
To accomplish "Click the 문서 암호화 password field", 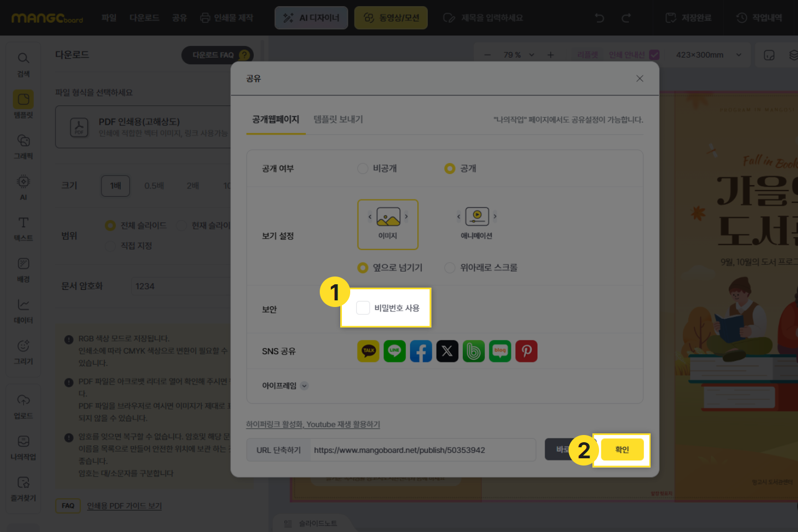I will 181,286.
